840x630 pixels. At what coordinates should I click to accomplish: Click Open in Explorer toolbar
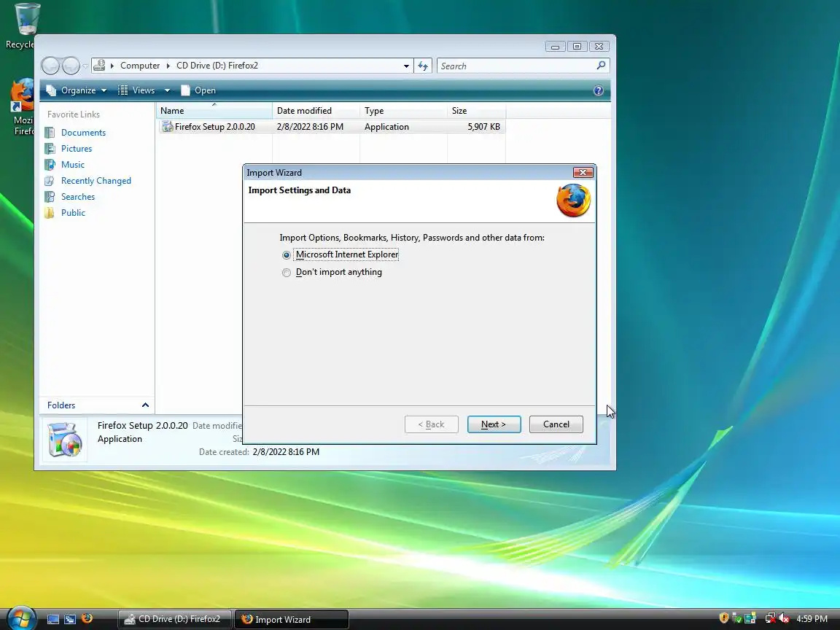pos(198,90)
